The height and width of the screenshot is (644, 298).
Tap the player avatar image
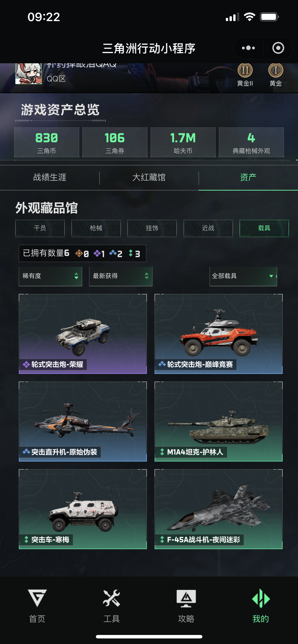tap(29, 73)
